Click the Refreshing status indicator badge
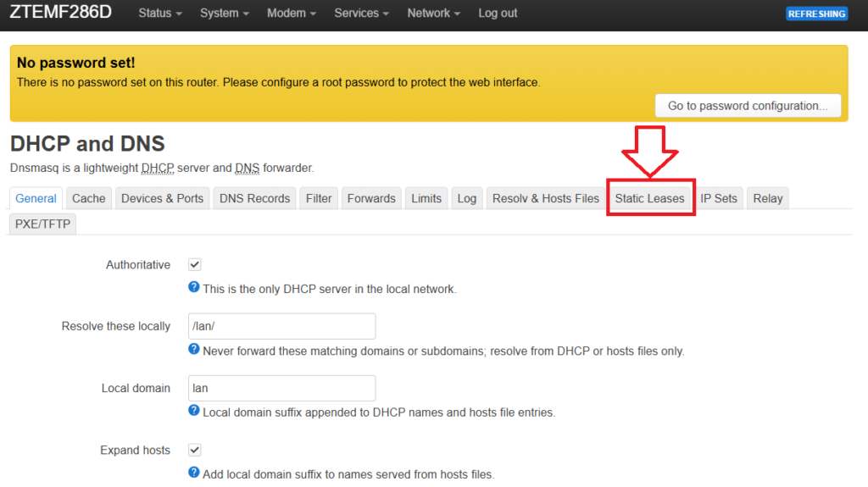This screenshot has width=868, height=487. click(x=816, y=14)
